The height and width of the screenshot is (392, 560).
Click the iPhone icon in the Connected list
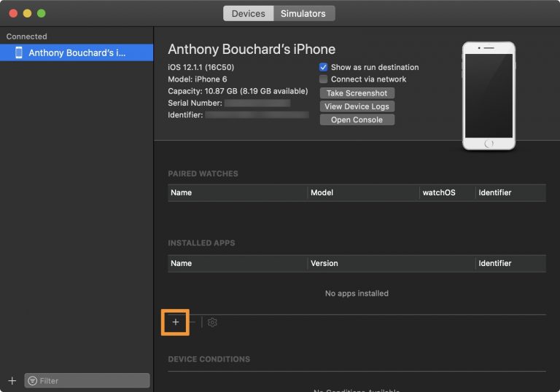18,52
